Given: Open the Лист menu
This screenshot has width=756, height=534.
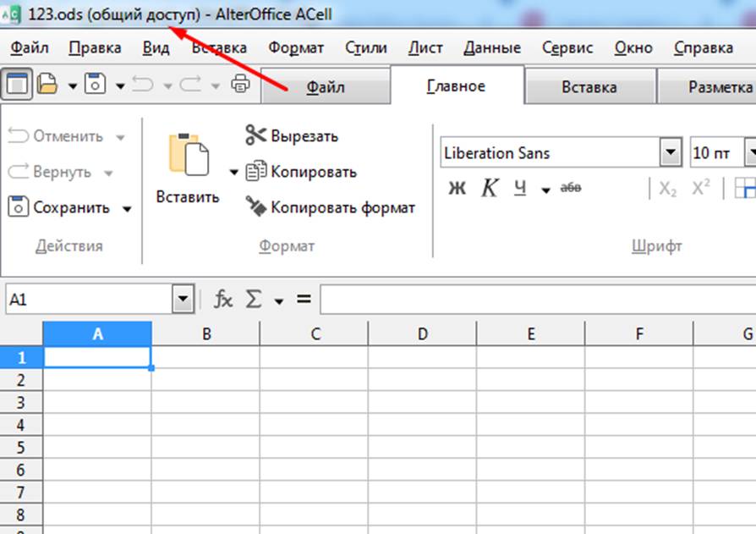Looking at the screenshot, I should pyautogui.click(x=425, y=47).
